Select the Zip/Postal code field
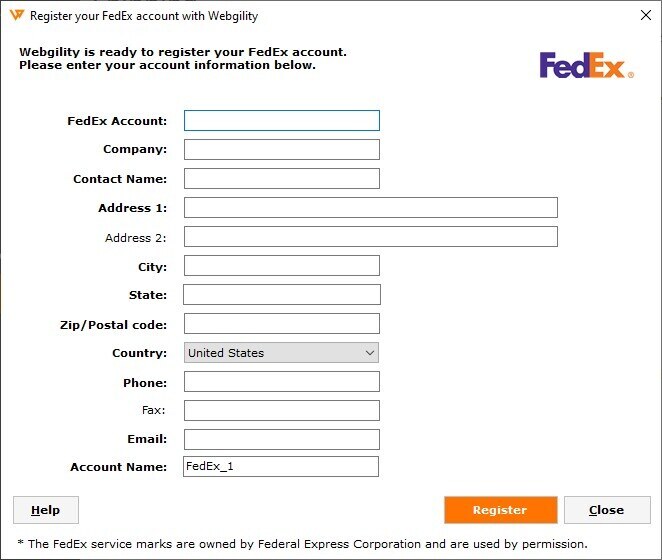Screen dimensions: 662x560 click(x=282, y=324)
